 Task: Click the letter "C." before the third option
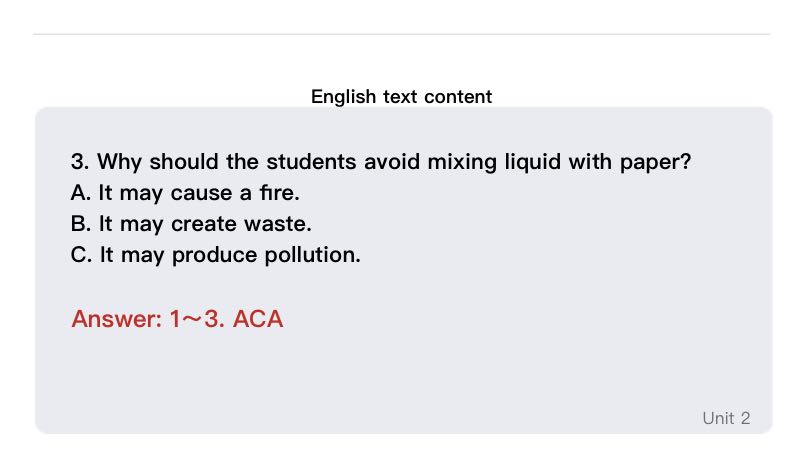pyautogui.click(x=82, y=255)
